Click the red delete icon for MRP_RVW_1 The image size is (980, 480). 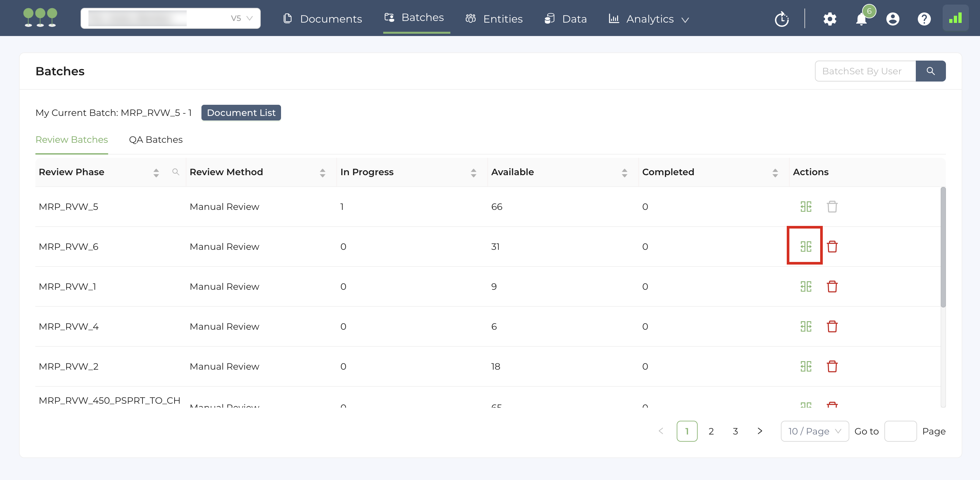point(832,286)
